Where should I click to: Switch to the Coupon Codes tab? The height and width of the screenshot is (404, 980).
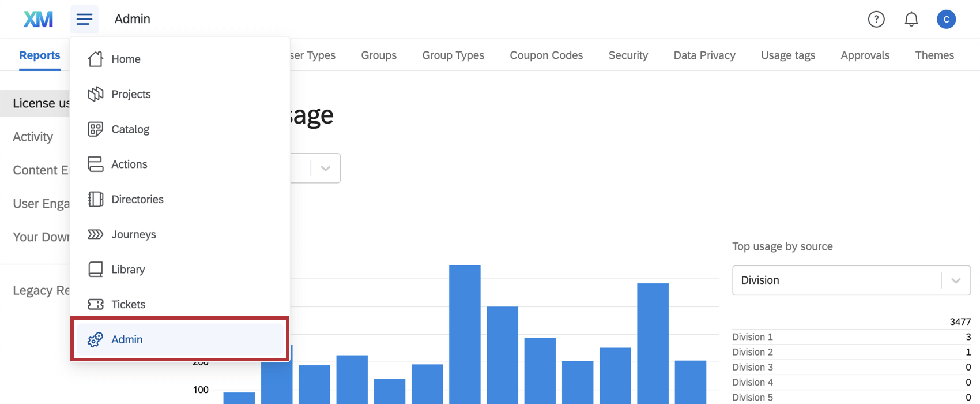546,55
